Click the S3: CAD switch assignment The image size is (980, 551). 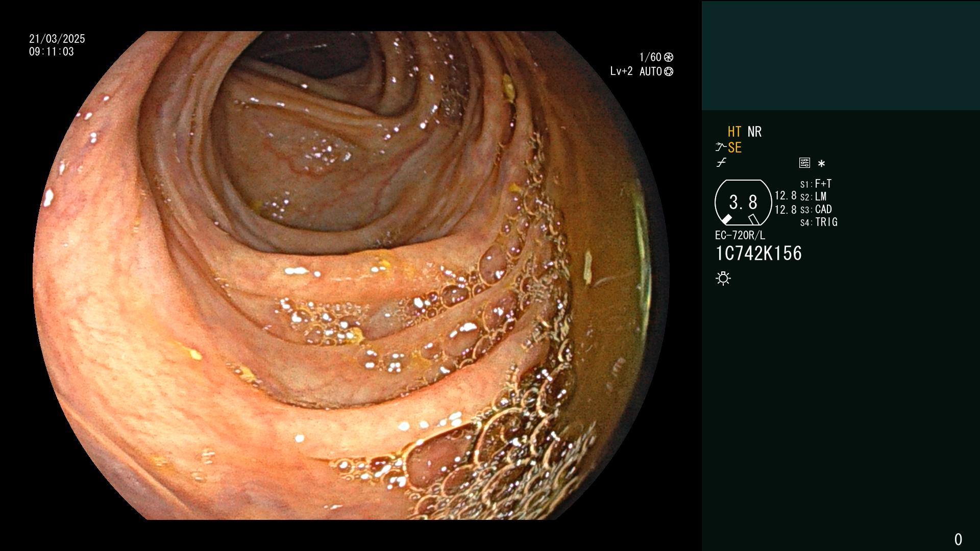(816, 209)
